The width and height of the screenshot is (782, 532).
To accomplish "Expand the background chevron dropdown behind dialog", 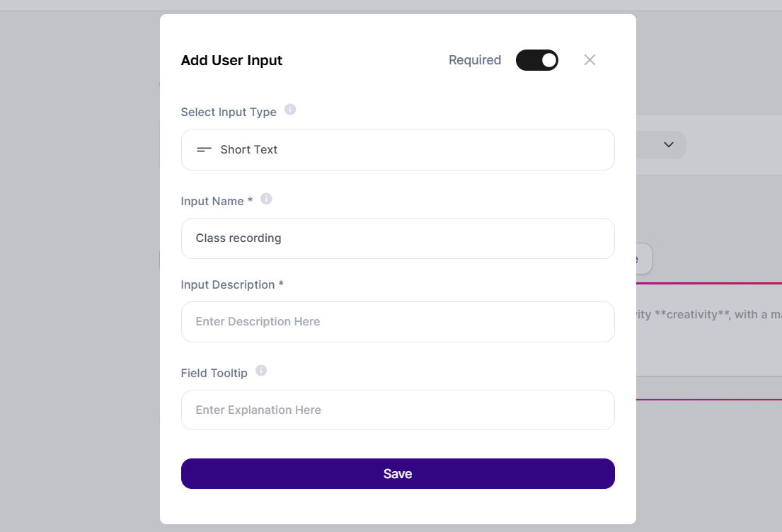I will (x=668, y=144).
